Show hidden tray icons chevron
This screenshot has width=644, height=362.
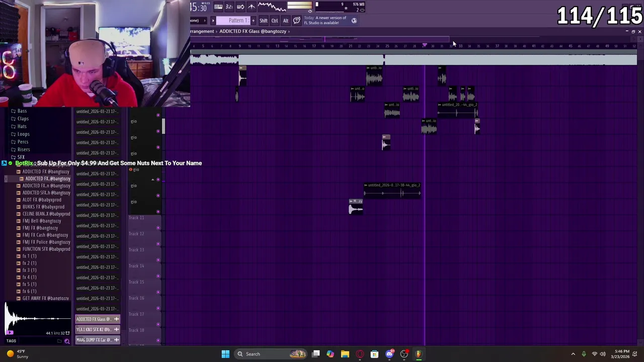click(x=573, y=354)
